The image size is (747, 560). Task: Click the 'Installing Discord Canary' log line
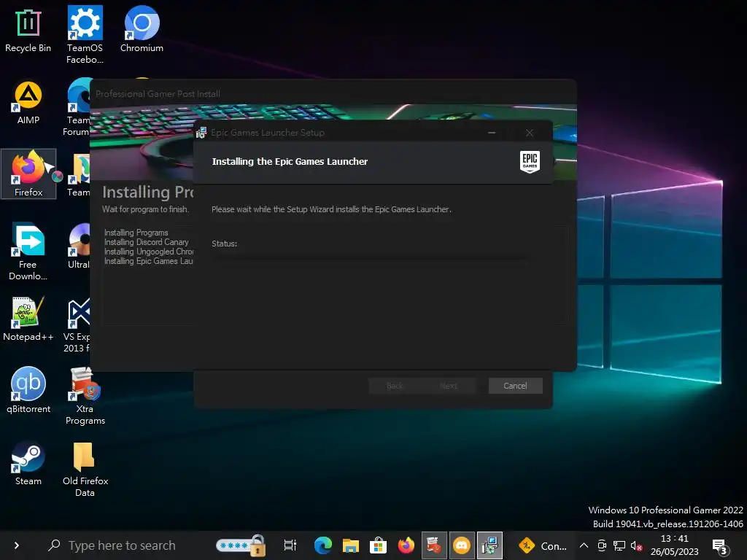click(x=146, y=242)
